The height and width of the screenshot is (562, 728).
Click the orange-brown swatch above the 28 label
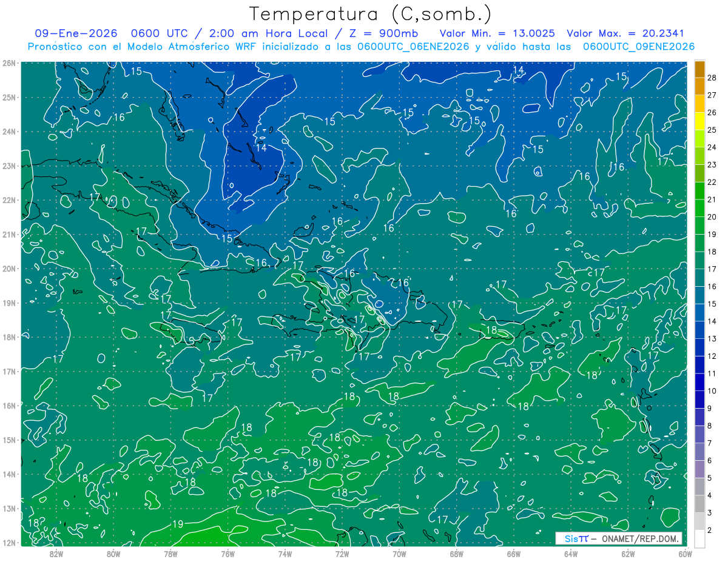click(x=700, y=69)
